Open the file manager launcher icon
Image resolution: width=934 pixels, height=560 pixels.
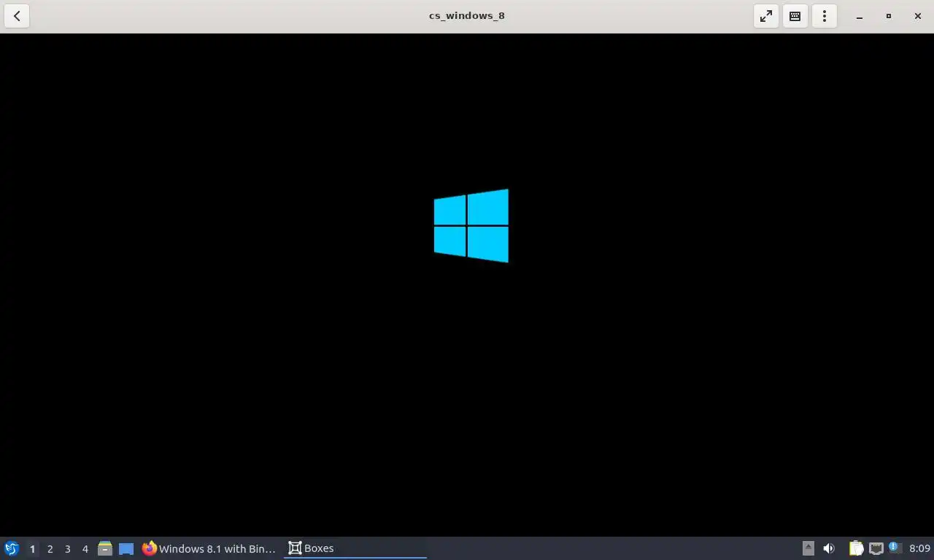tap(105, 548)
